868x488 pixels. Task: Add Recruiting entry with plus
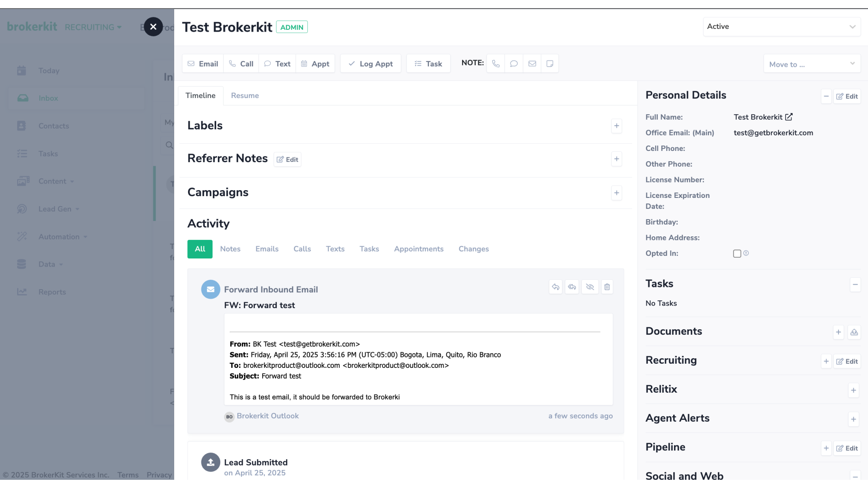click(826, 361)
